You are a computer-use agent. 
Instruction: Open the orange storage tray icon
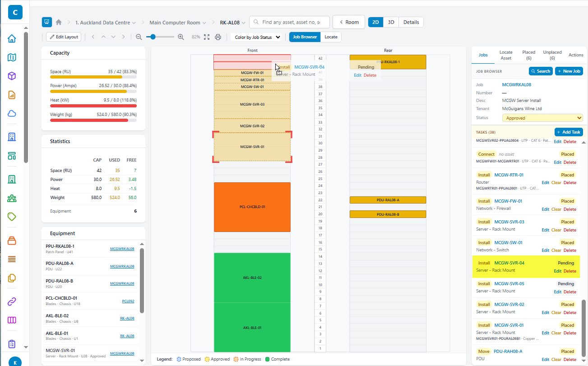coord(12,241)
